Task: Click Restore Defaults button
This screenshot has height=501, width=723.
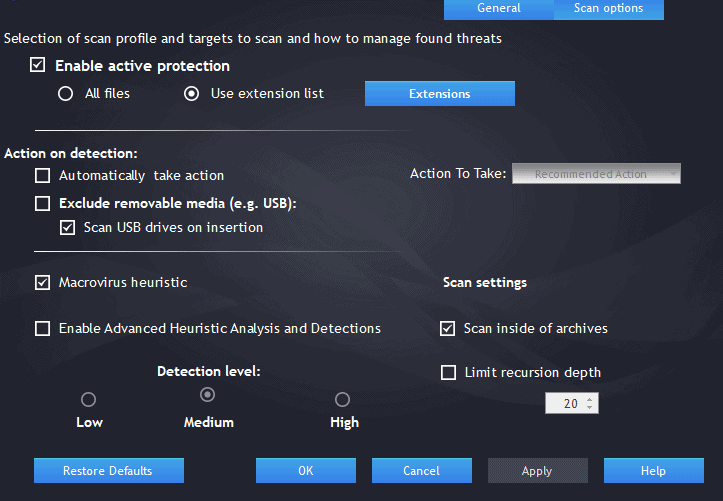Action: pos(109,471)
